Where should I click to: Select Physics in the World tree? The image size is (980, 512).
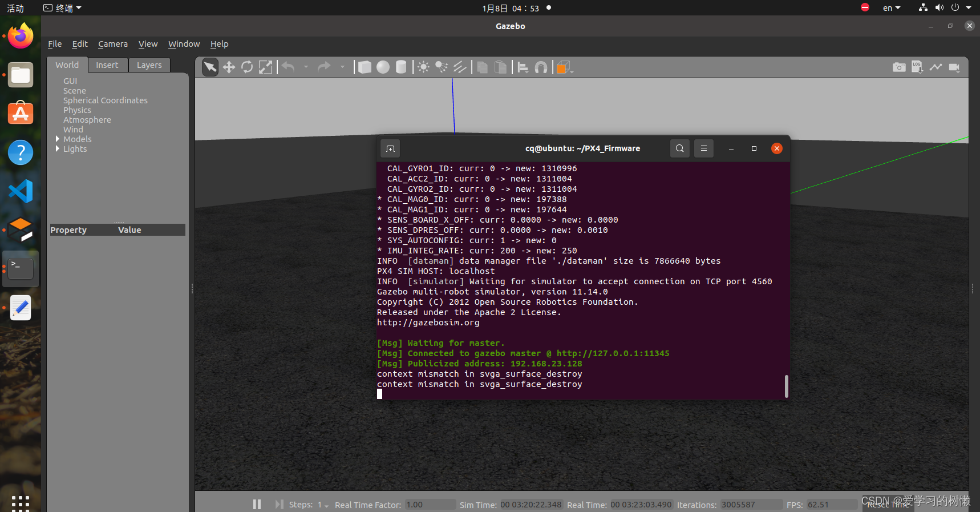coord(77,110)
